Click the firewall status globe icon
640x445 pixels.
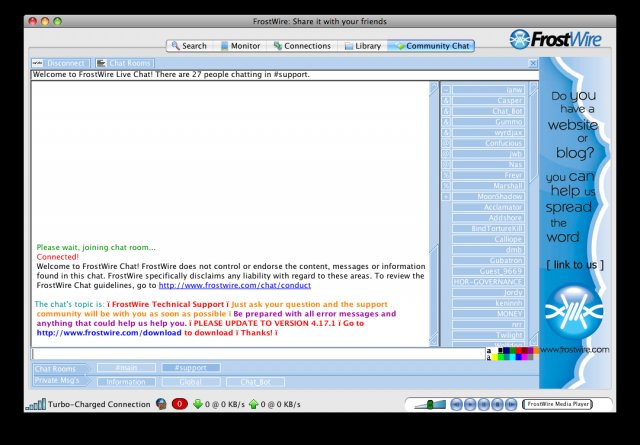point(161,404)
